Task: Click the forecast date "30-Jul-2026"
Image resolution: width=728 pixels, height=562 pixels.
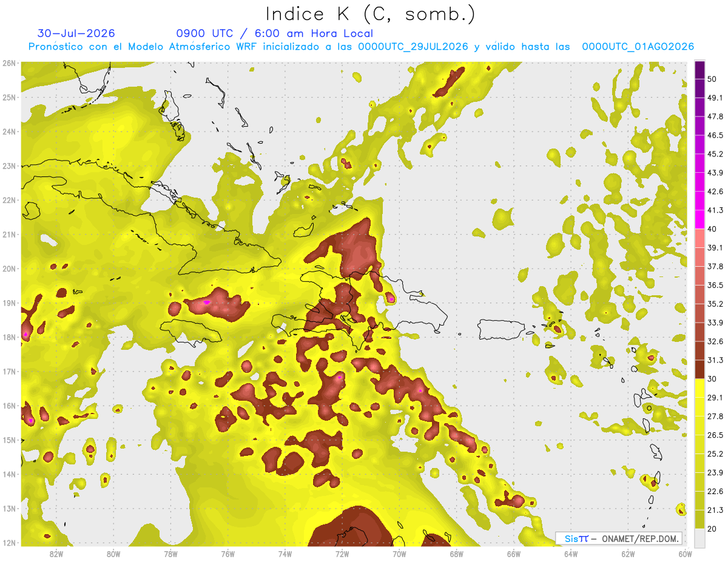Action: coord(76,33)
